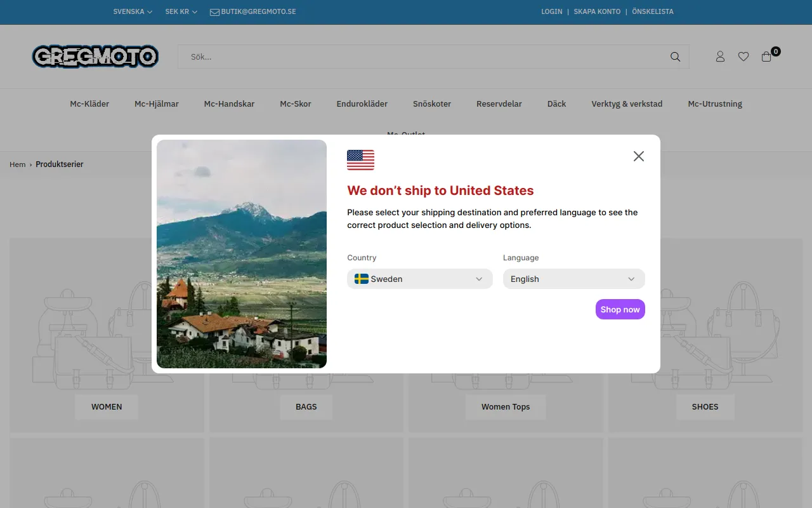Open the Snöskoter menu
The width and height of the screenshot is (812, 508).
(x=432, y=104)
